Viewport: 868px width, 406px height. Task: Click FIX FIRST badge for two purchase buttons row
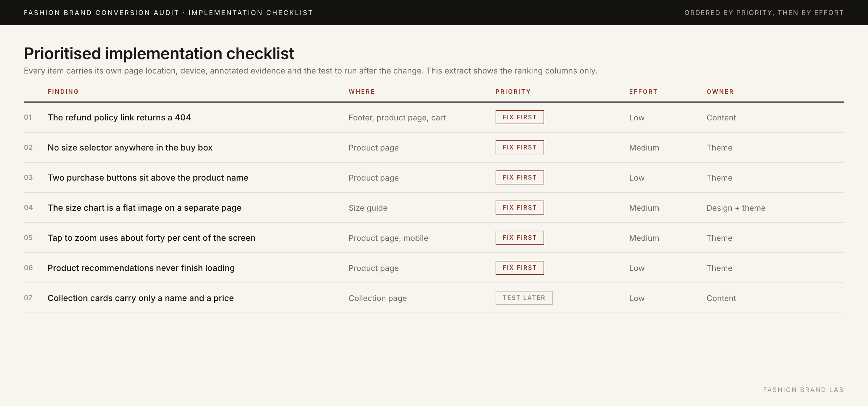pyautogui.click(x=520, y=177)
